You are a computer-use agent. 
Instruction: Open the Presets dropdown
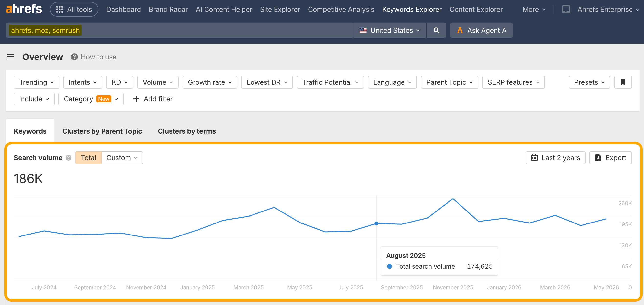pos(589,82)
